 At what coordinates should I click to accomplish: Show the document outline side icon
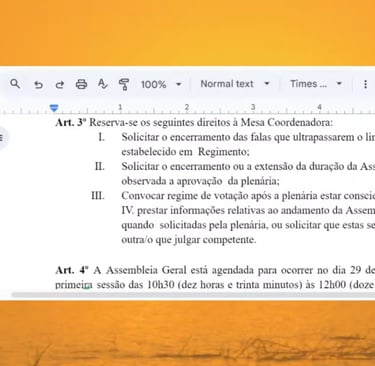(2, 137)
